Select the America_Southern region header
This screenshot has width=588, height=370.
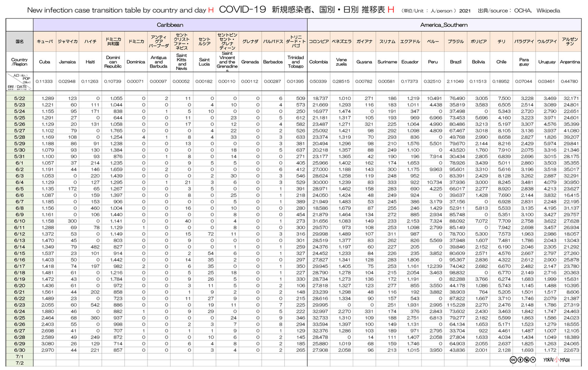444,24
